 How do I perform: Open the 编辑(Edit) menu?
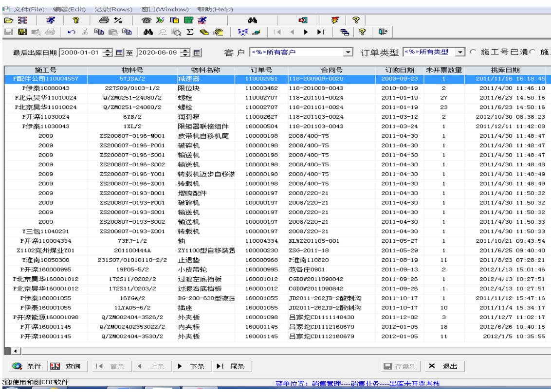pyautogui.click(x=69, y=10)
